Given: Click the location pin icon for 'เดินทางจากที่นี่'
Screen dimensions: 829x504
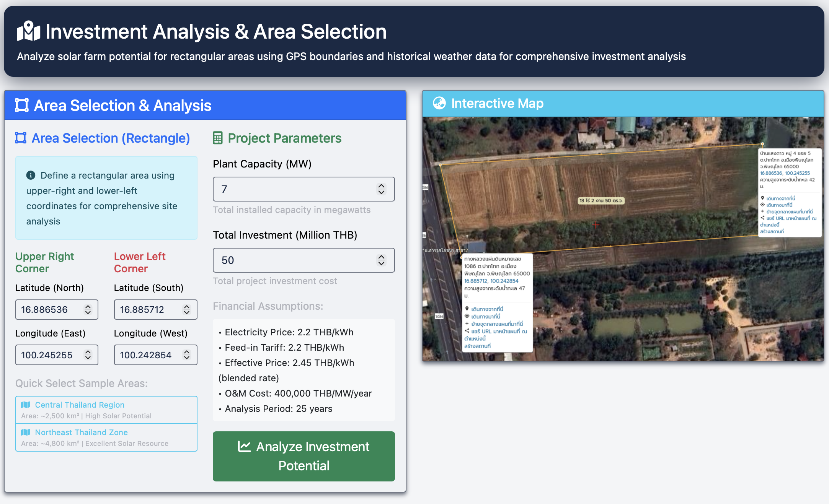Looking at the screenshot, I should click(x=467, y=309).
